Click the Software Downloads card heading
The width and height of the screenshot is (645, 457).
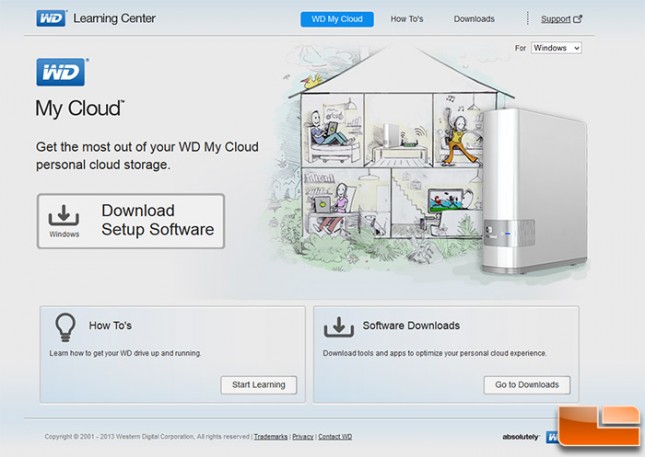pyautogui.click(x=411, y=325)
